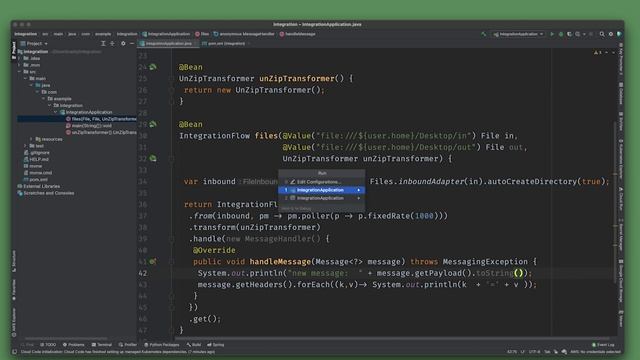The width and height of the screenshot is (640, 360).
Task: Open the Database tool window on right edge
Action: tap(621, 93)
